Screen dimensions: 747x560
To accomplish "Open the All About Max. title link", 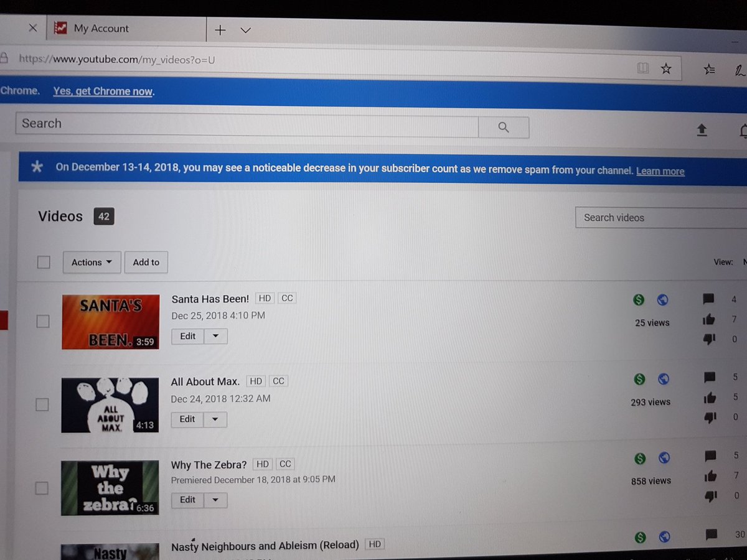I will pyautogui.click(x=205, y=381).
